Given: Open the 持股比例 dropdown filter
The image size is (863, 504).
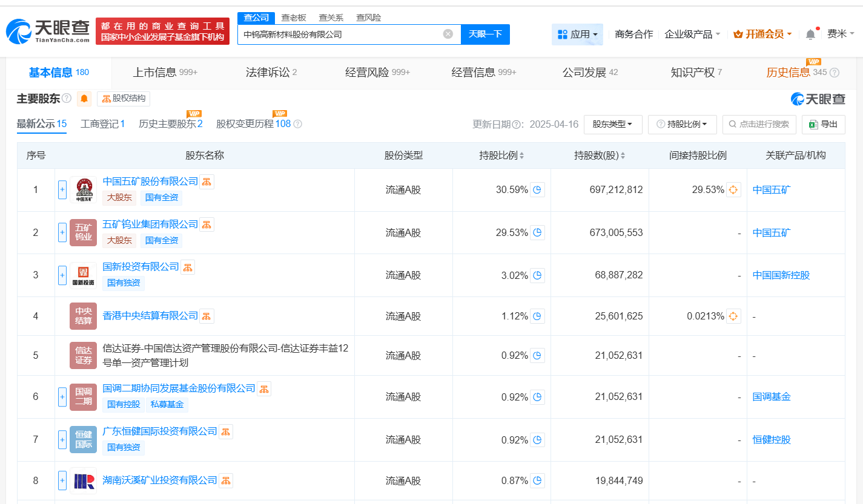Looking at the screenshot, I should [683, 124].
